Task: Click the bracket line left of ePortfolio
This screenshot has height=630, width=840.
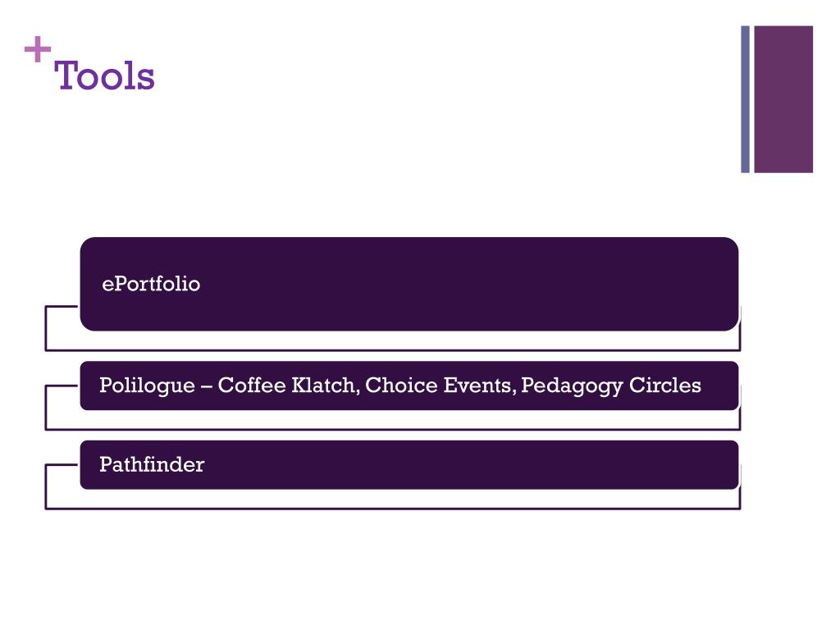Action: pos(46,328)
